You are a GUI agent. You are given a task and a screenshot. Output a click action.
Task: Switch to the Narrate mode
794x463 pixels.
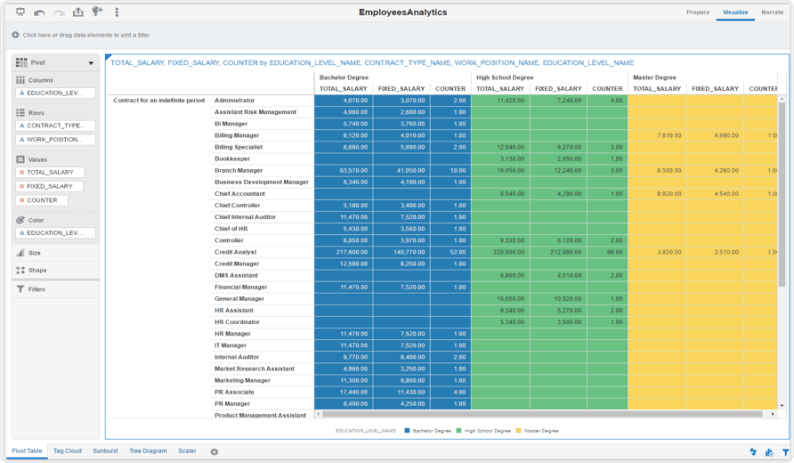(x=772, y=12)
